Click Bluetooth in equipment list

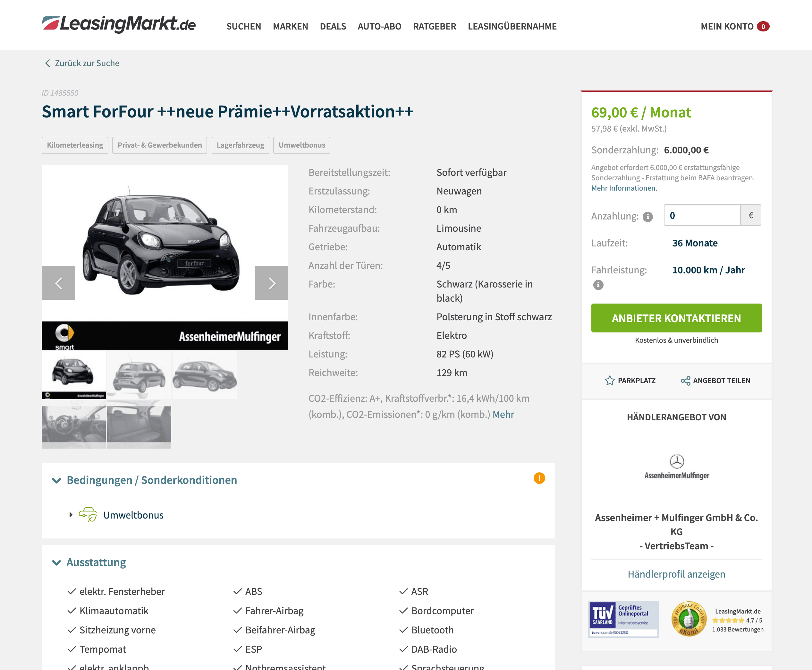tap(432, 630)
